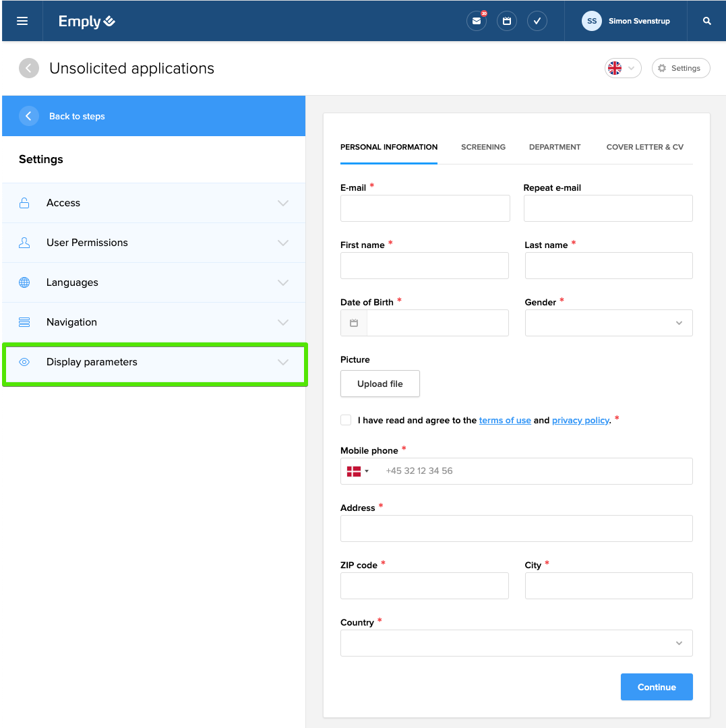Open the hamburger menu in top bar

pos(22,21)
